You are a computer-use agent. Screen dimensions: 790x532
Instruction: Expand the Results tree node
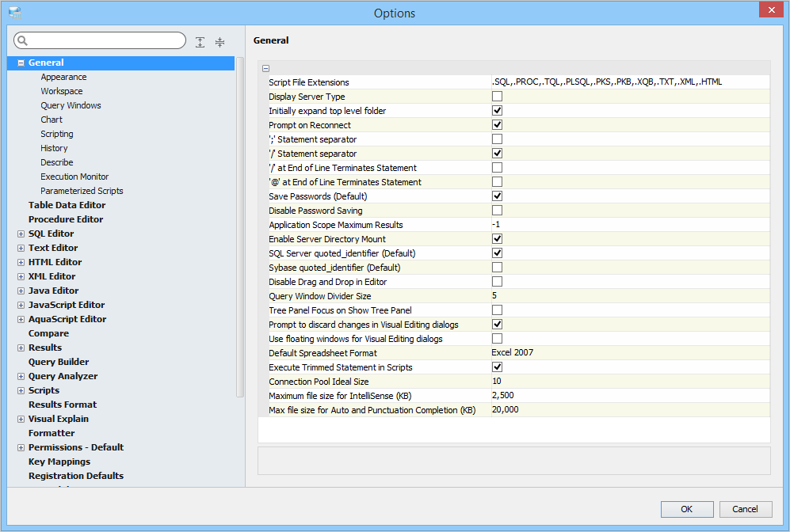[x=21, y=348]
